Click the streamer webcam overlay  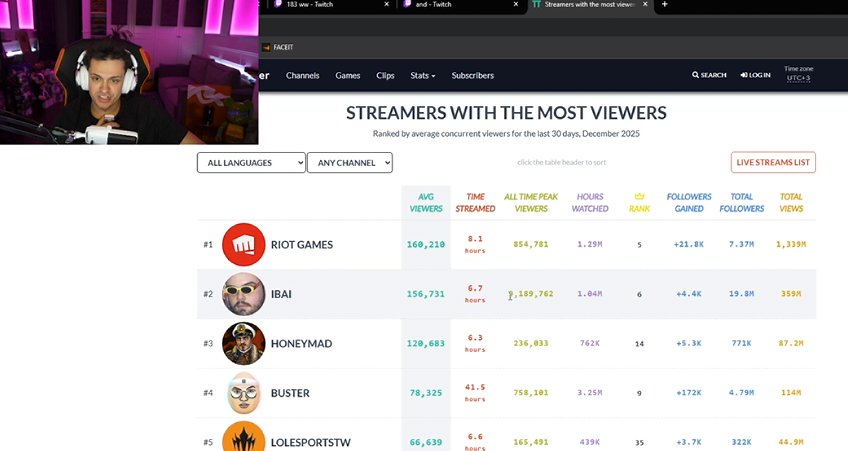coord(129,72)
